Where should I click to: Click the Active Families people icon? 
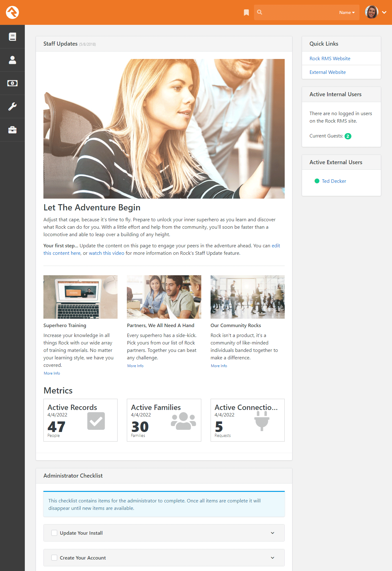click(x=183, y=421)
